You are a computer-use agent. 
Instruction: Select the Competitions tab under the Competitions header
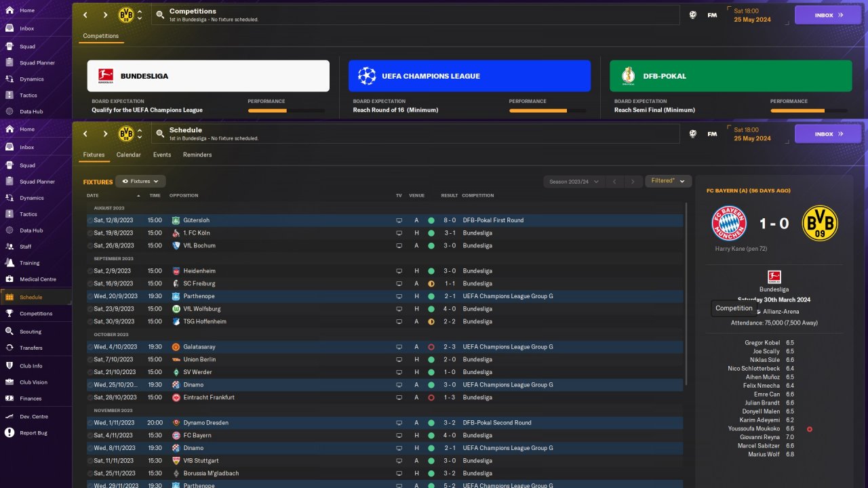coord(101,36)
